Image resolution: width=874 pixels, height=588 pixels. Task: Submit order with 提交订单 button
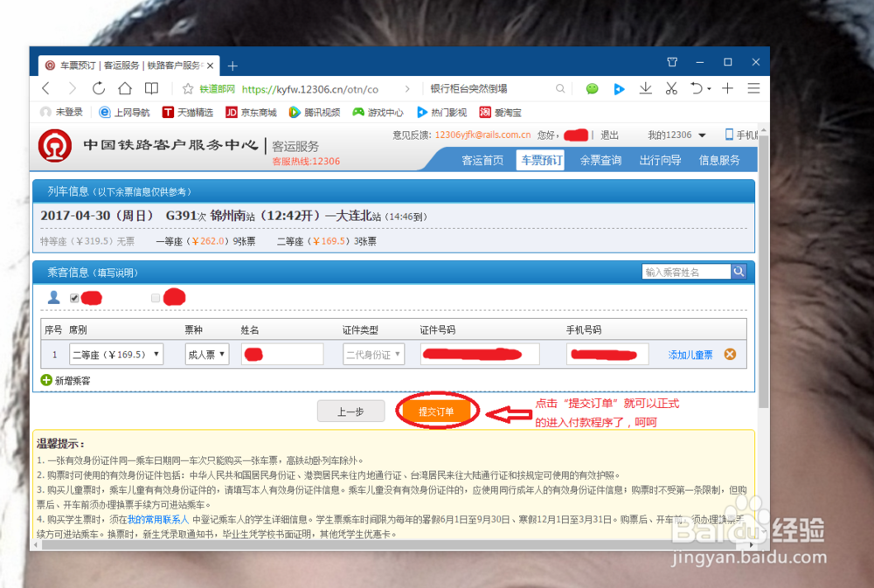pyautogui.click(x=436, y=412)
